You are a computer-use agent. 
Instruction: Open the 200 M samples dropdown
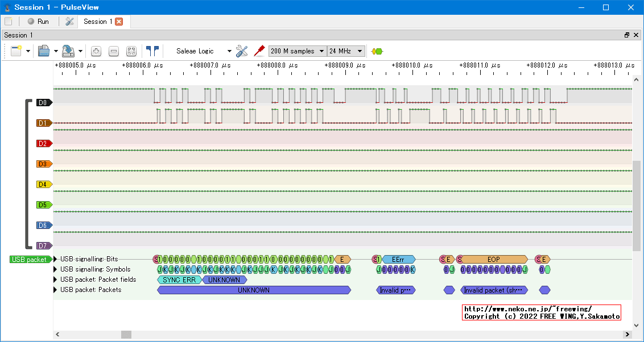[298, 51]
